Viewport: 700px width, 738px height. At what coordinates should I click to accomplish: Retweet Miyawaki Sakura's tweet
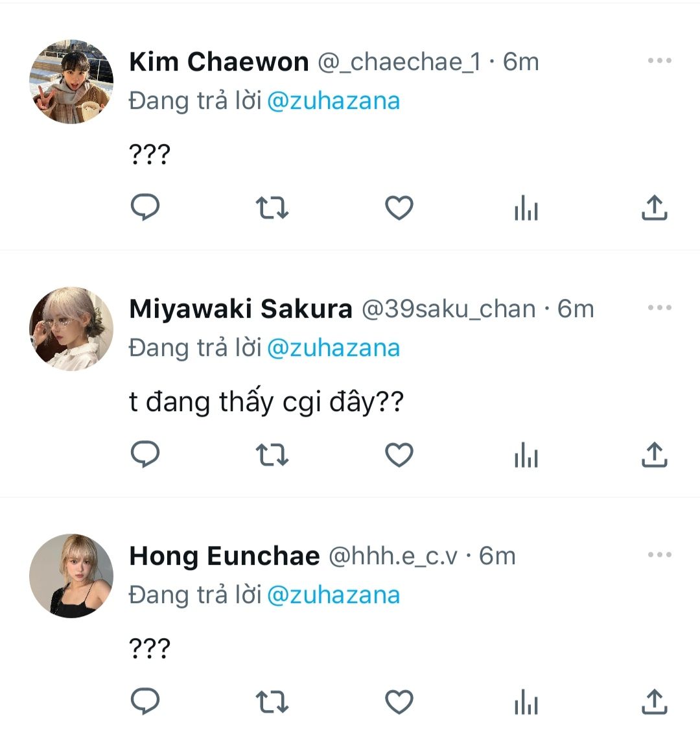coord(272,455)
